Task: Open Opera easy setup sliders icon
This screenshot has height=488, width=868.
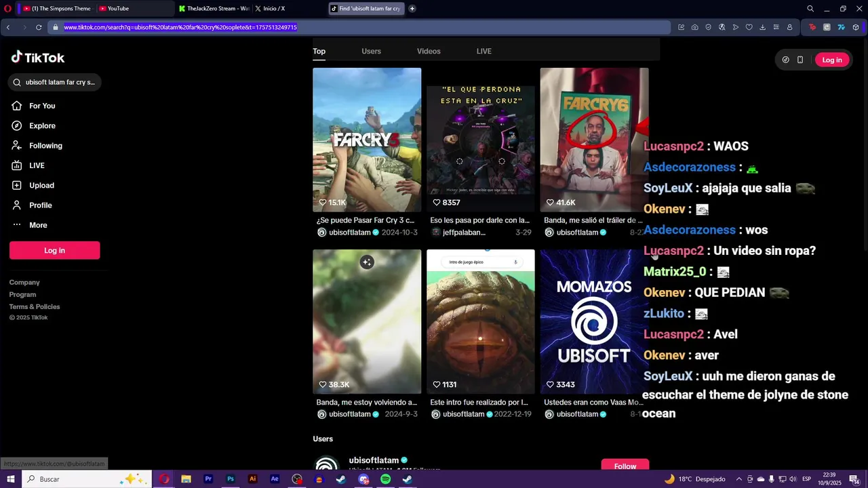Action: click(776, 27)
